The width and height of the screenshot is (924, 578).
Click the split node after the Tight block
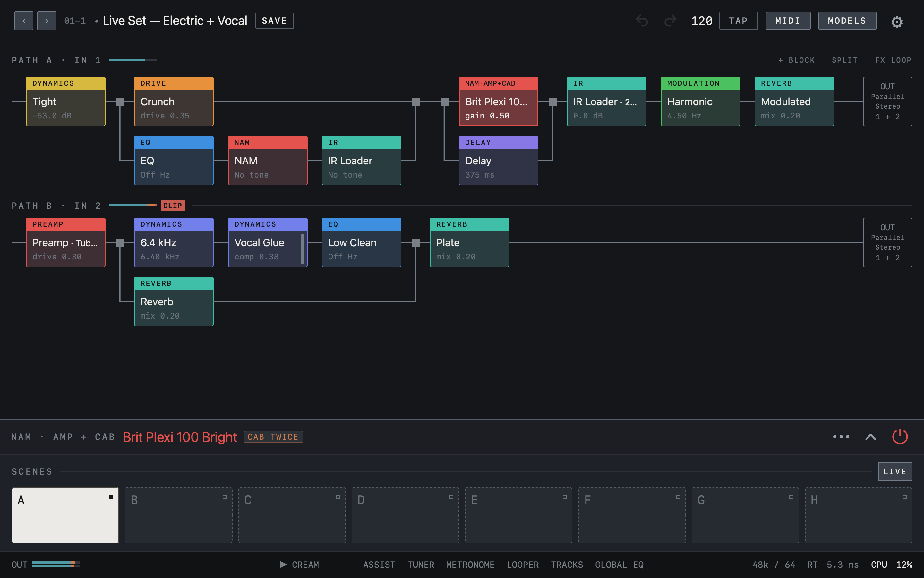point(120,101)
